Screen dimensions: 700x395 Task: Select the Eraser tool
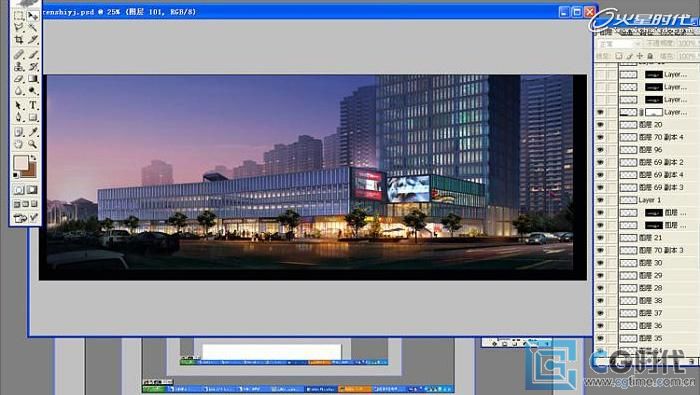point(19,79)
